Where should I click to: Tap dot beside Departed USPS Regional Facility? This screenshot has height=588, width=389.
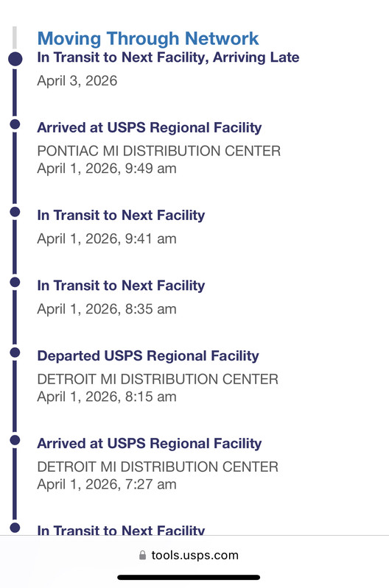point(15,353)
